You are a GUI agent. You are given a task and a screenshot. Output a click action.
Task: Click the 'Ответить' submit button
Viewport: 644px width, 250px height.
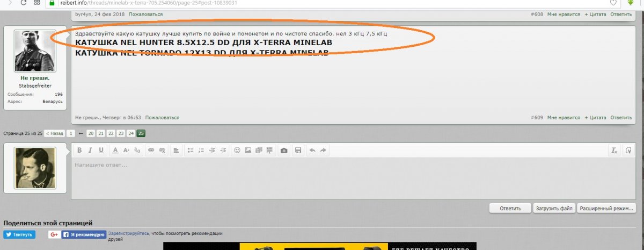[x=510, y=209]
